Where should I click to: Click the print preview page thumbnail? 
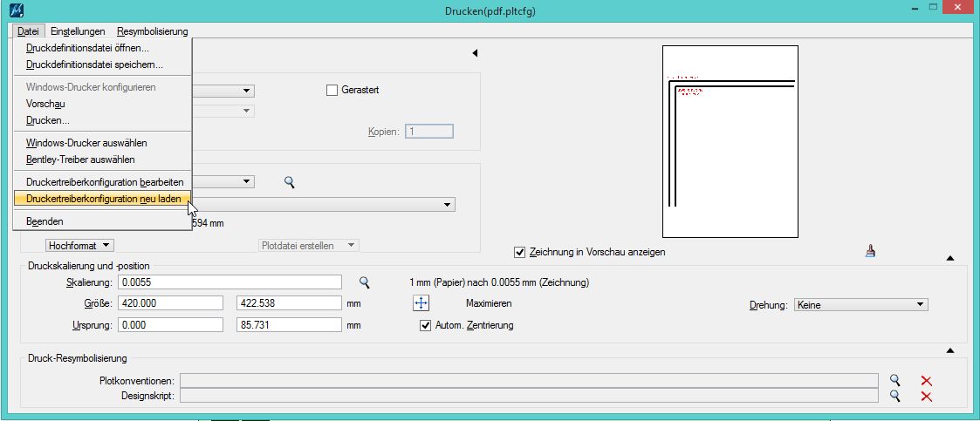click(x=730, y=142)
